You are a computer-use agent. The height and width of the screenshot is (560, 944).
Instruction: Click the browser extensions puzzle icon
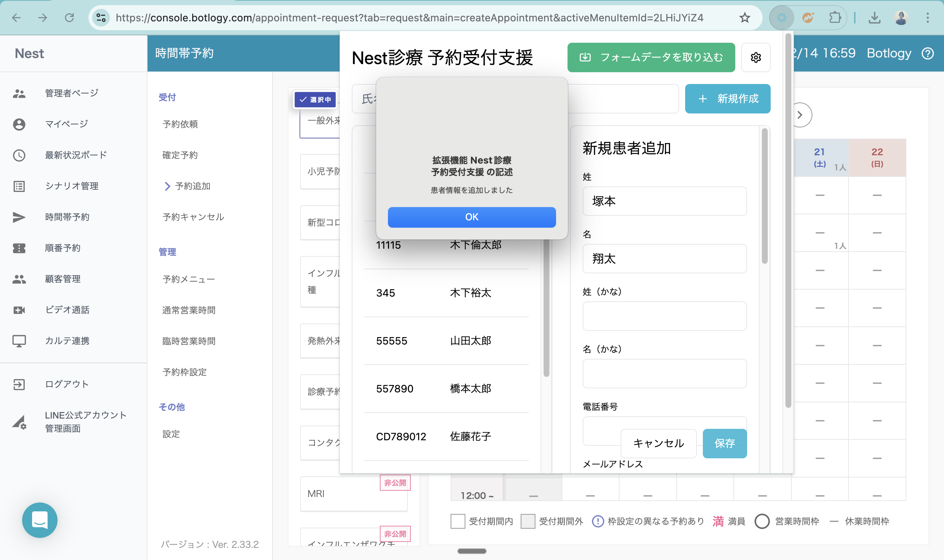click(834, 17)
